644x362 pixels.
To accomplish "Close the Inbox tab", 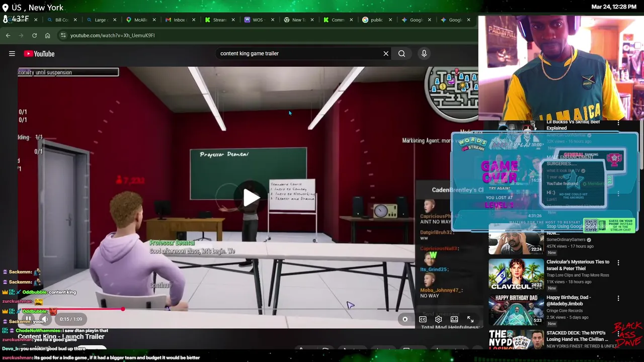I will (194, 20).
